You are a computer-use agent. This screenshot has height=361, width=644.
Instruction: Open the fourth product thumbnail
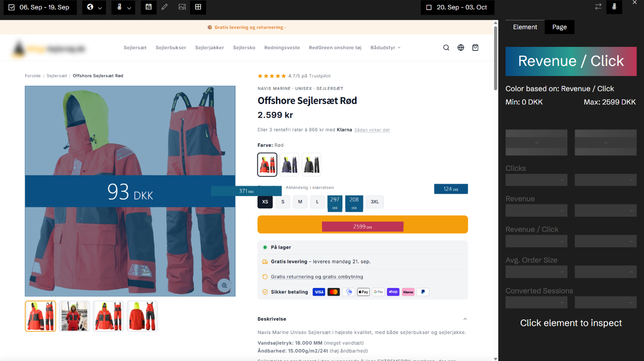[142, 316]
